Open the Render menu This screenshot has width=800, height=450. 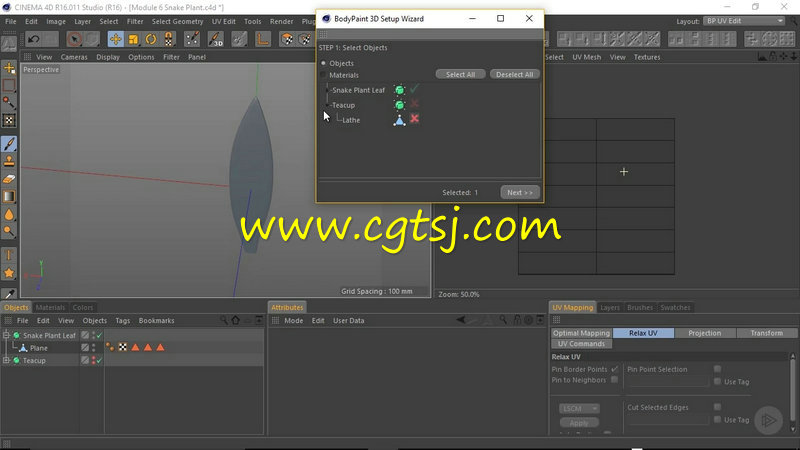click(x=281, y=21)
